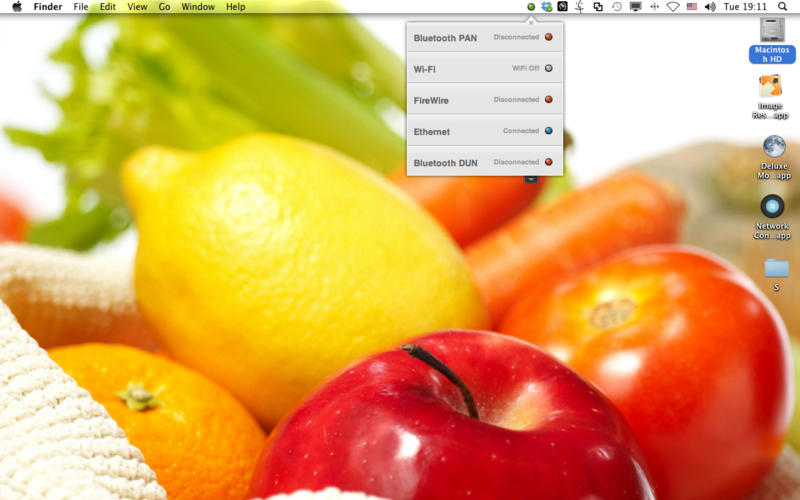This screenshot has height=500, width=800.
Task: Open the Help menu
Action: pyautogui.click(x=236, y=7)
